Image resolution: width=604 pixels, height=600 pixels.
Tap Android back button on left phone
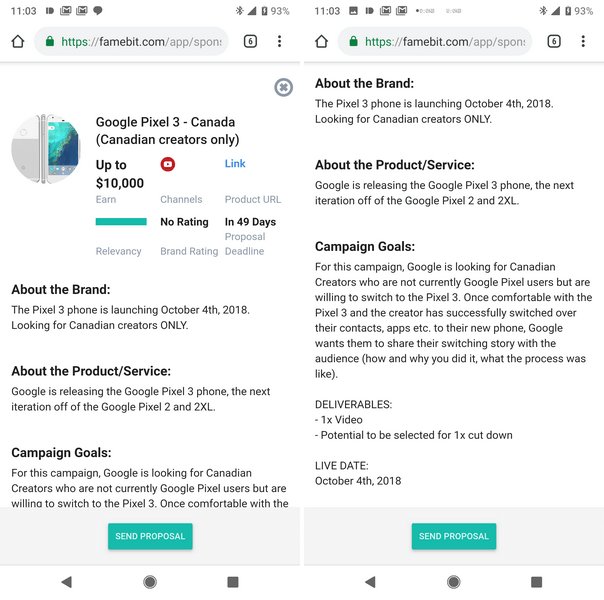coord(67,581)
